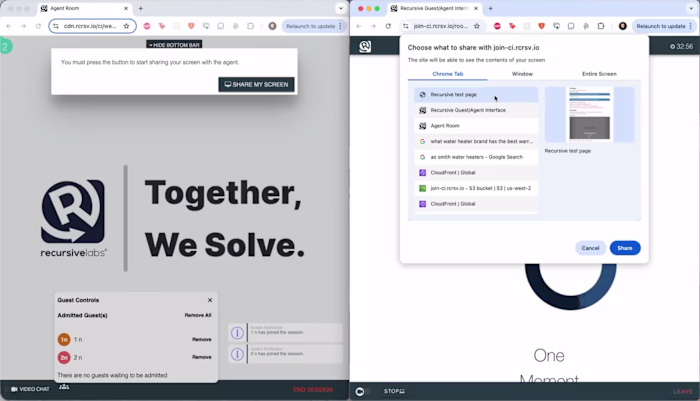Viewport: 700px width, 401px height.
Task: Open VIDEO CHAT in agent bottom bar
Action: pos(30,389)
